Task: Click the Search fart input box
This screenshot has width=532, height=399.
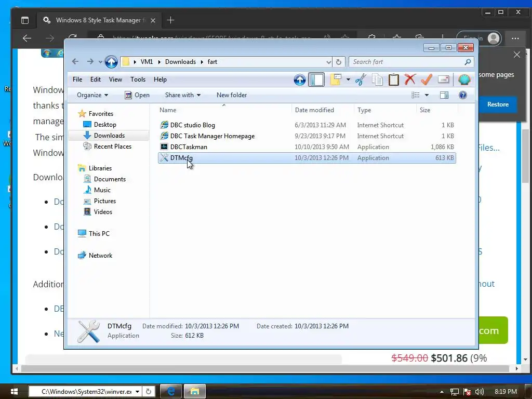Action: (406, 62)
